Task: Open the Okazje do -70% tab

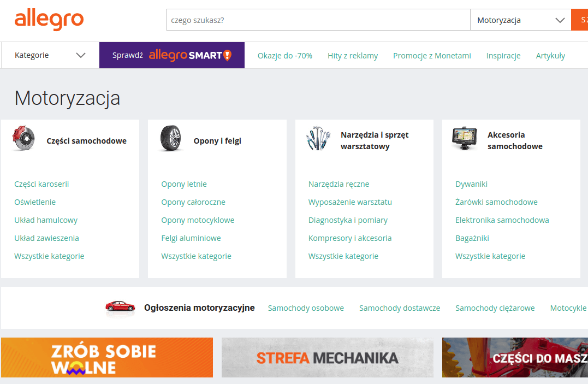Action: (x=284, y=56)
